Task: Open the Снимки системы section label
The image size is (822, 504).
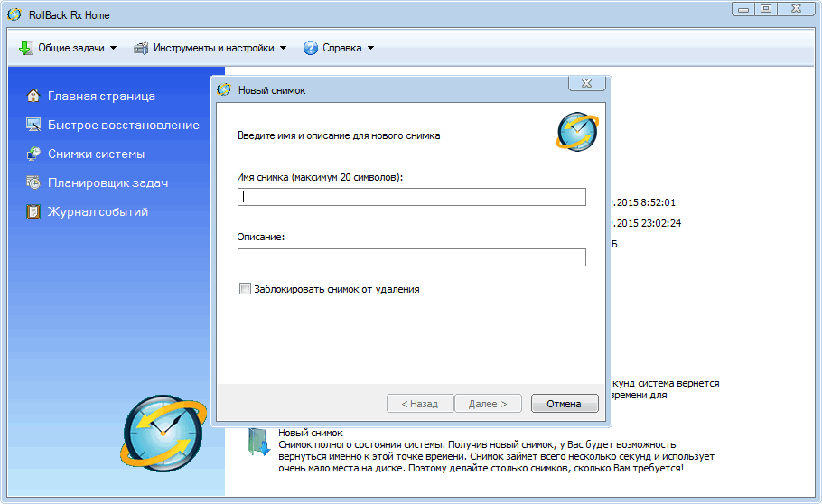Action: click(96, 154)
